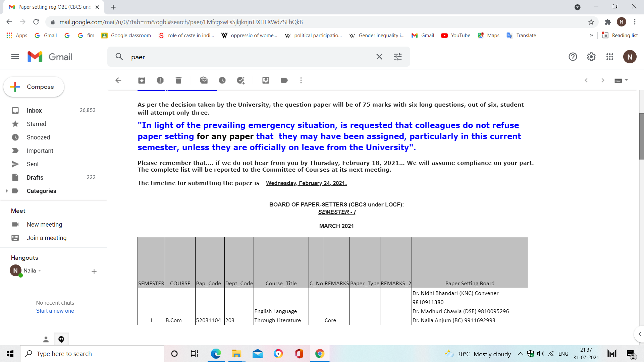
Task: Open the Windows Start menu
Action: [10, 354]
